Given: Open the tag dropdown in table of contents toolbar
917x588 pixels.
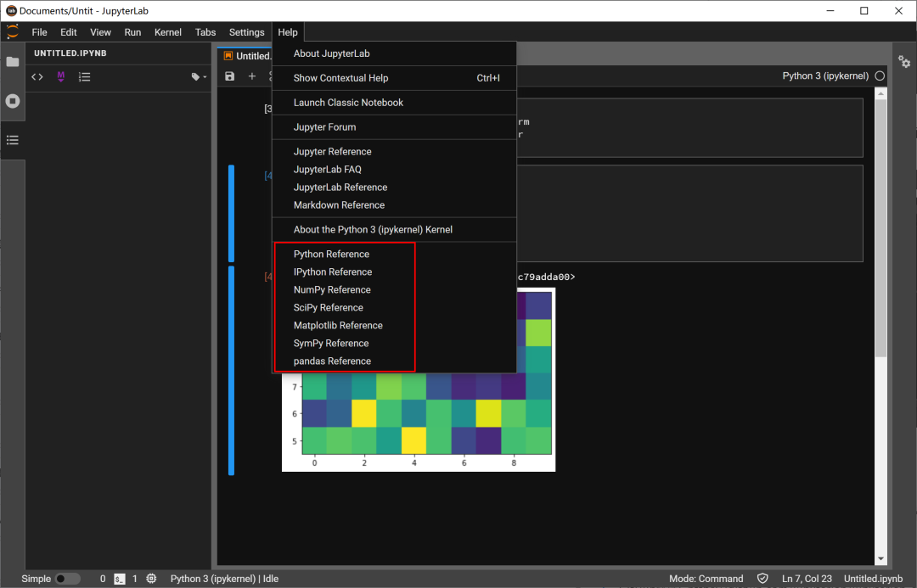Looking at the screenshot, I should point(199,76).
